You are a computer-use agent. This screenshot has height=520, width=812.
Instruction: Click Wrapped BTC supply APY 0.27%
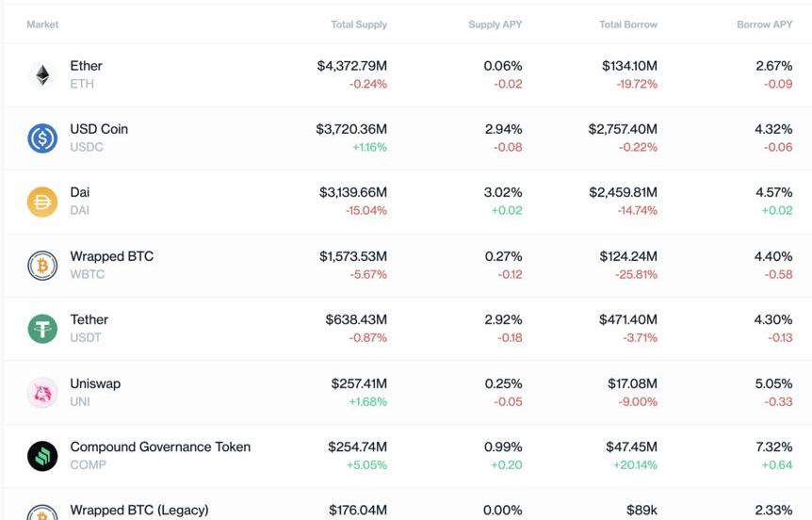pyautogui.click(x=503, y=256)
